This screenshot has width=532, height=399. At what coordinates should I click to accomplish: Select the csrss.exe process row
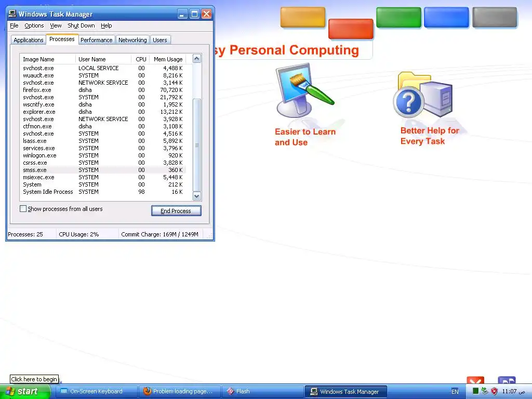click(x=103, y=163)
